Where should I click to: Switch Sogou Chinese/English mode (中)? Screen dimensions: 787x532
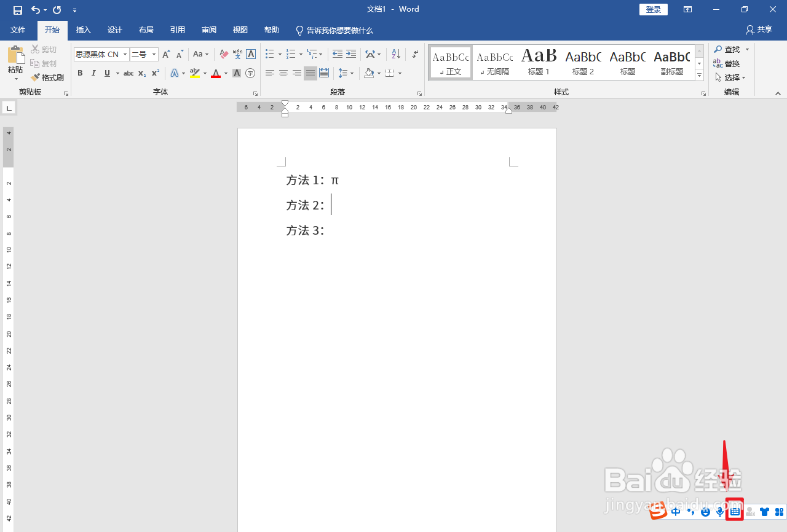click(x=676, y=511)
